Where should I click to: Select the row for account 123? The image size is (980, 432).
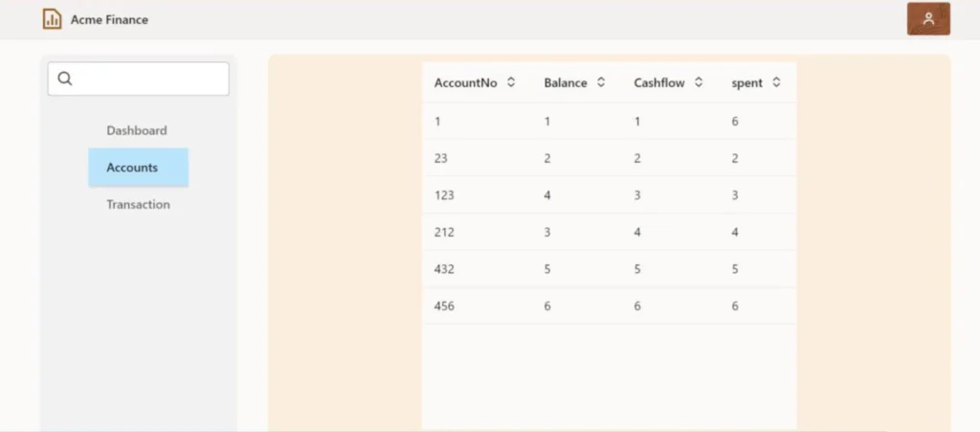click(x=609, y=195)
